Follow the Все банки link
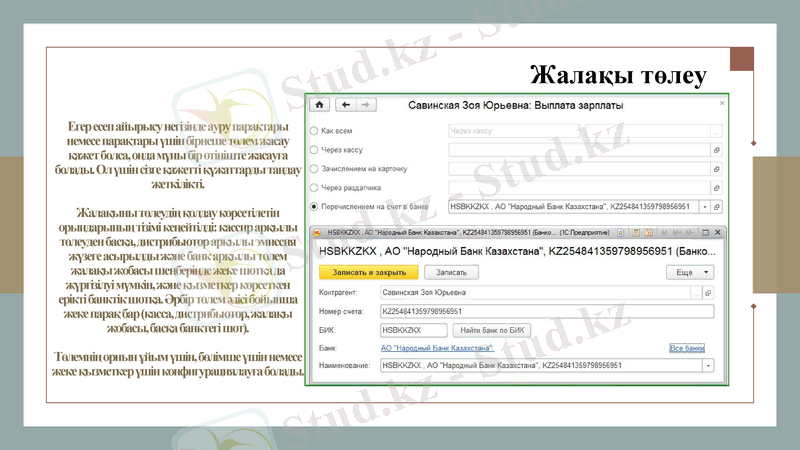The width and height of the screenshot is (800, 450). (x=686, y=348)
